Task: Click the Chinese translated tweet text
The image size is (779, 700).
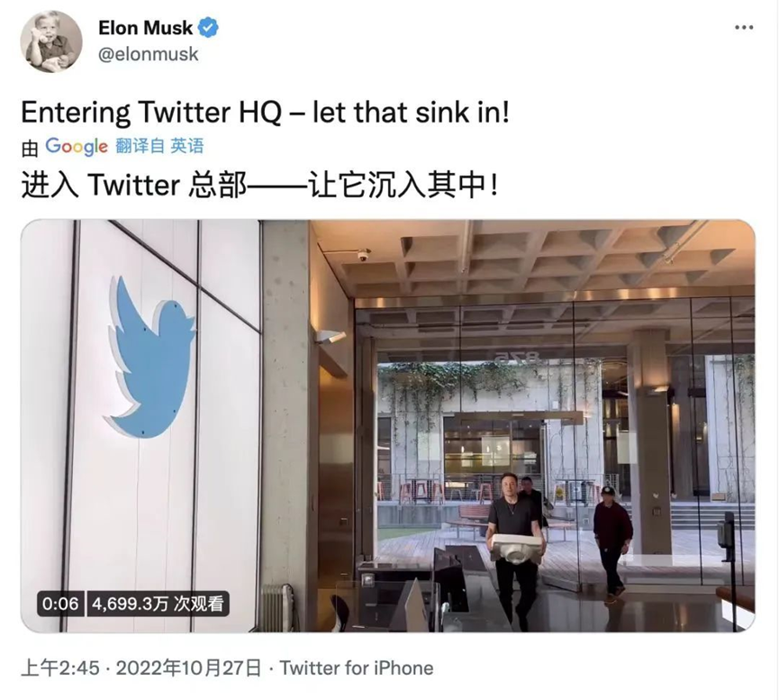Action: click(x=258, y=185)
